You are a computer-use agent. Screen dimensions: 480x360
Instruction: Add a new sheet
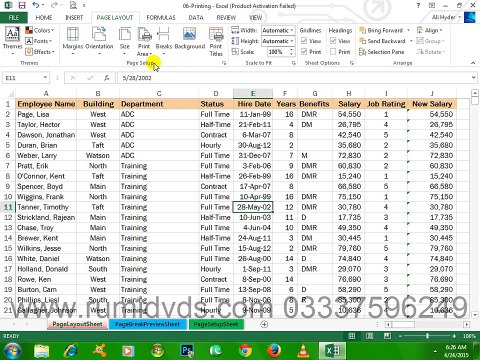[264, 324]
